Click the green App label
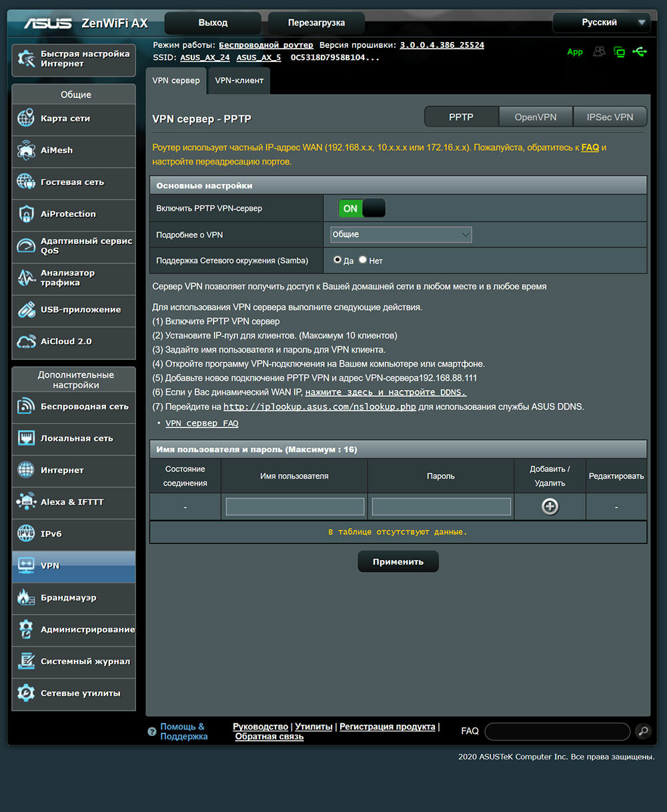 point(575,52)
